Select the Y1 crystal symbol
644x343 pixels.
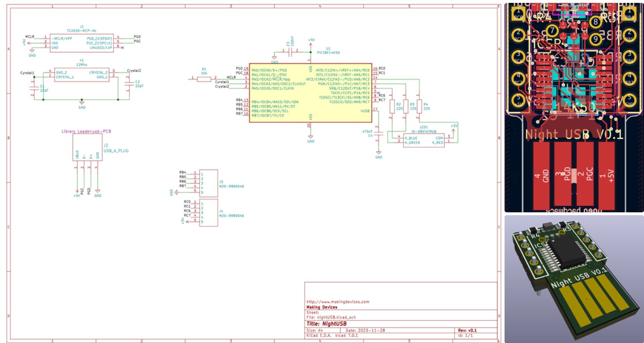tap(82, 75)
